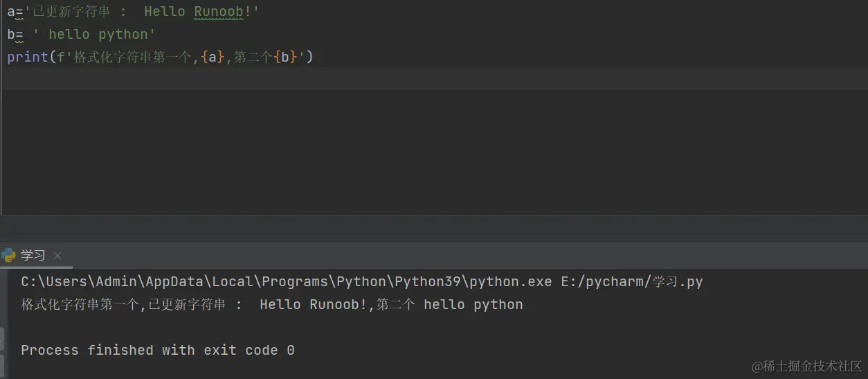Viewport: 868px width, 379px height.
Task: Close the 学习 run tab
Action: (57, 256)
